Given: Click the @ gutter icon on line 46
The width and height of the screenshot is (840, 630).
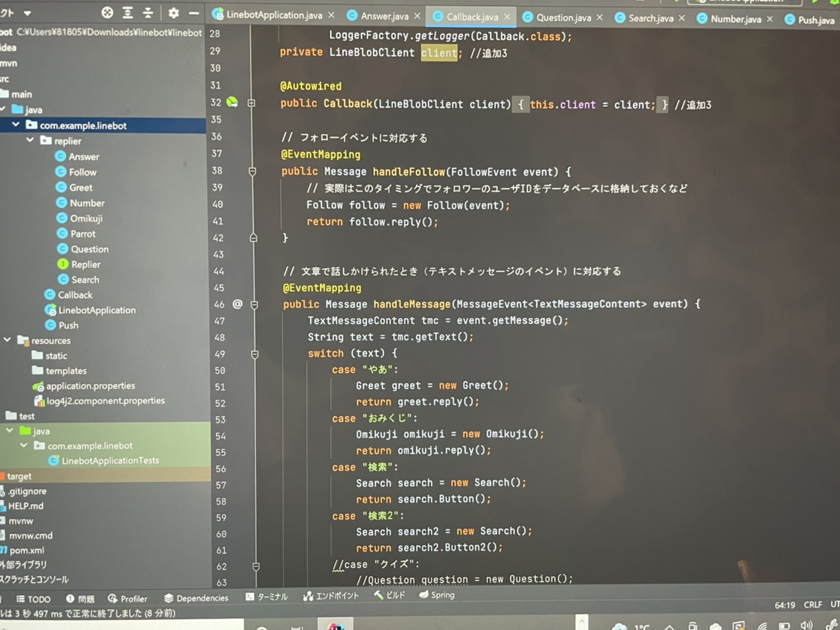Looking at the screenshot, I should [238, 304].
